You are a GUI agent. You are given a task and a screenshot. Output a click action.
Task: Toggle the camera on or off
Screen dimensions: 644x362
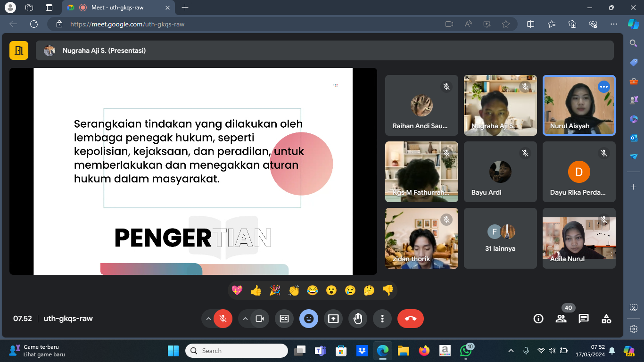(259, 319)
